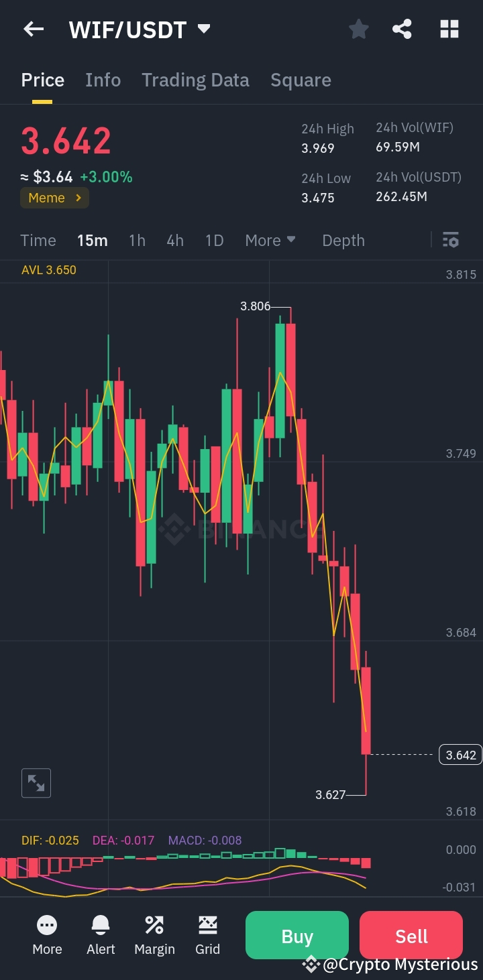Open chart settings via the indicator icon
Screen dimensions: 483x980
click(451, 240)
